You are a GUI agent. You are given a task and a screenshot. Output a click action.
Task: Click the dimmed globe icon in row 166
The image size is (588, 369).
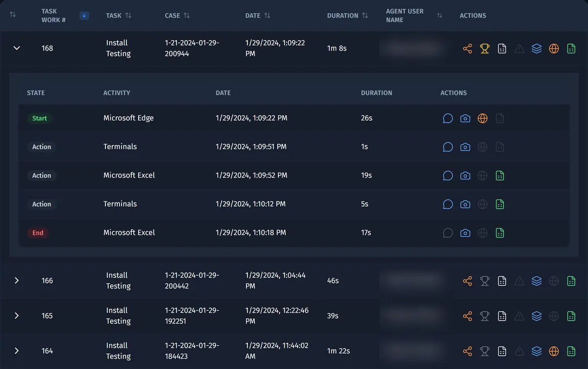(x=554, y=281)
